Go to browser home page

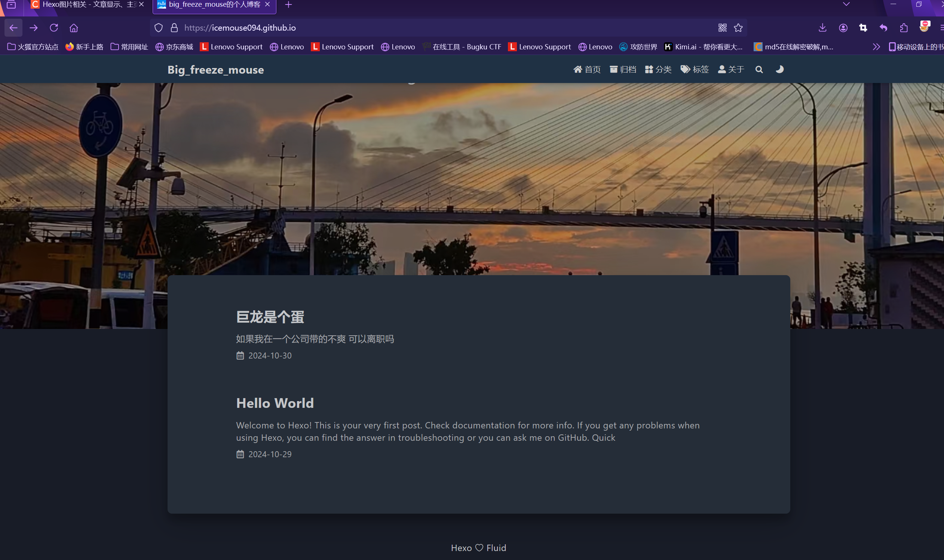click(74, 28)
